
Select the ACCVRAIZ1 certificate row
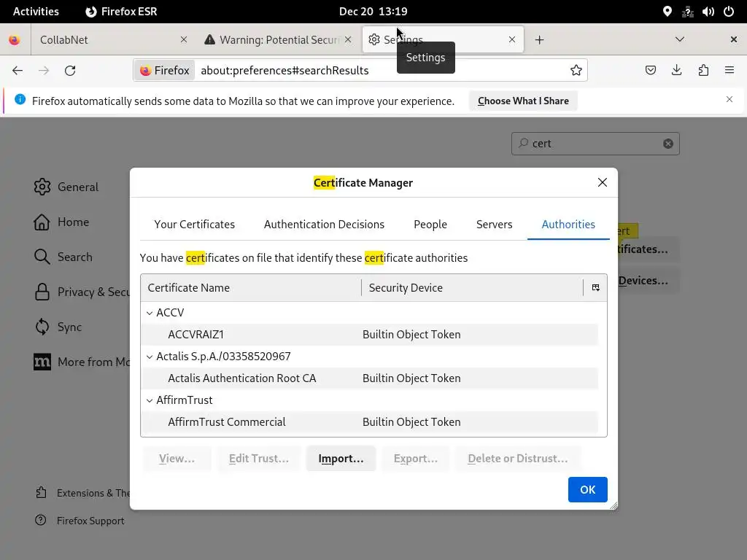[x=369, y=335]
